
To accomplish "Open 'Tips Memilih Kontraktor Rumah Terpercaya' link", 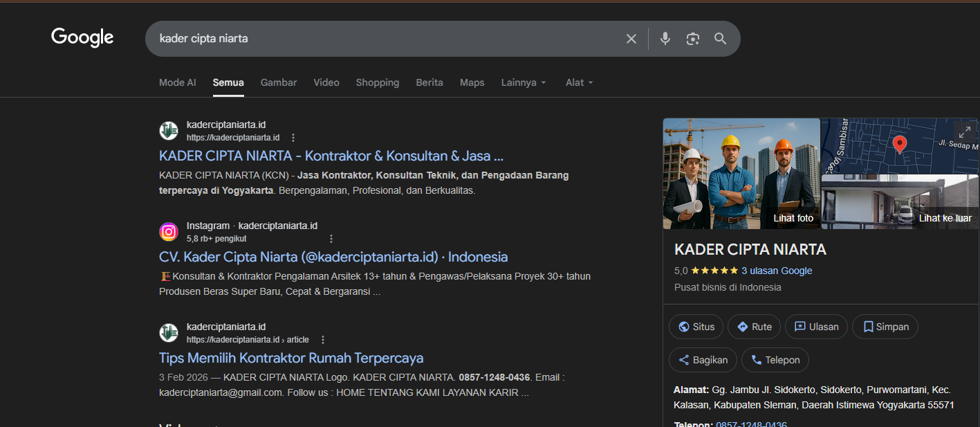I will (x=291, y=358).
